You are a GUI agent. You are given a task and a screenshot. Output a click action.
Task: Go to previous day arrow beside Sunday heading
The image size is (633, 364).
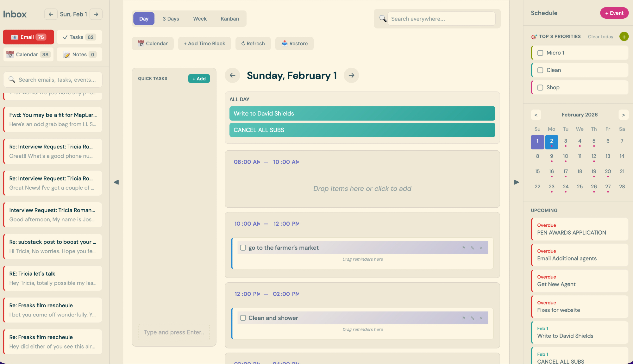point(233,75)
